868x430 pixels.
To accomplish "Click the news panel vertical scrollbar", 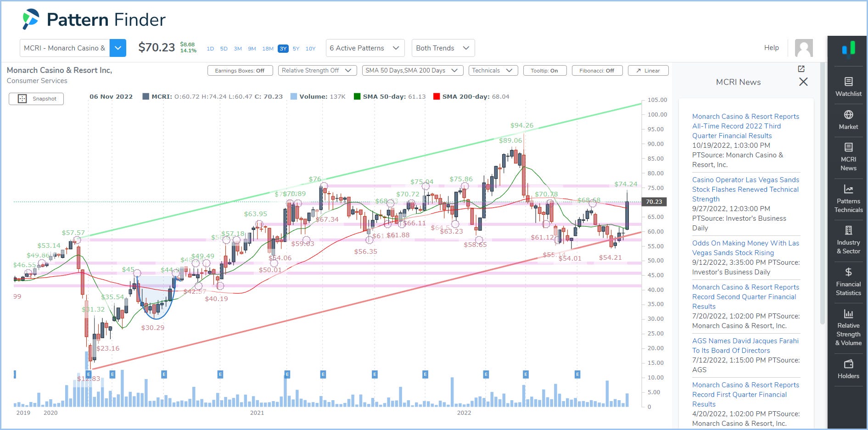I will (822, 193).
